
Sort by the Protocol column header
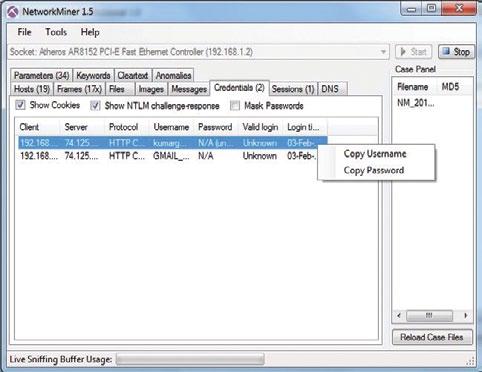127,127
